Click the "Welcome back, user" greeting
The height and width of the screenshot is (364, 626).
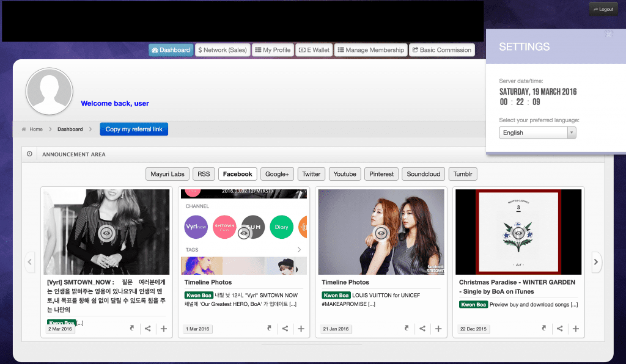tap(115, 103)
